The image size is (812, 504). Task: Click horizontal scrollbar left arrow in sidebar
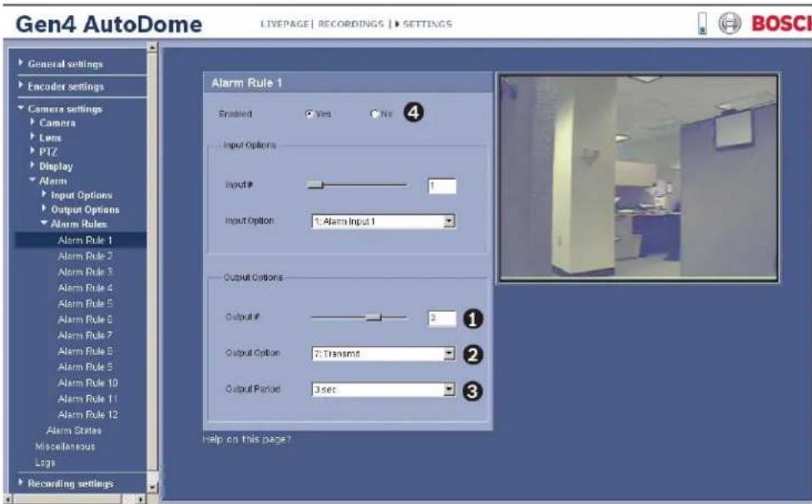pos(7,499)
